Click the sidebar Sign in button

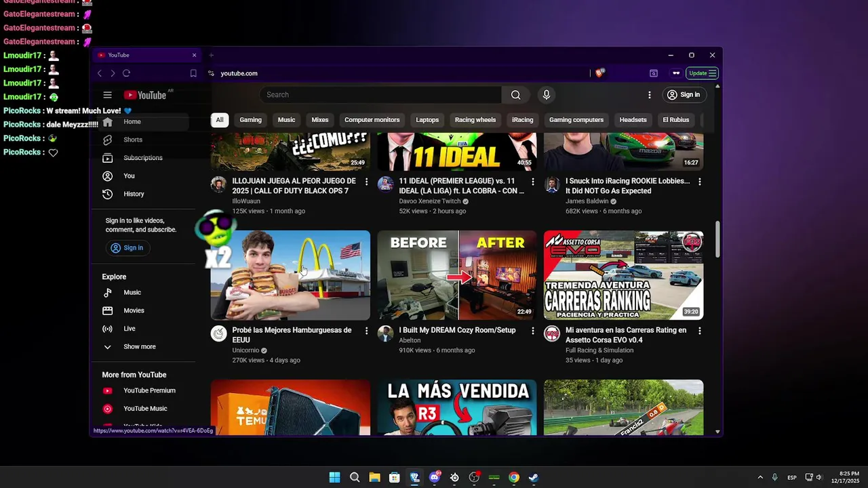click(127, 248)
